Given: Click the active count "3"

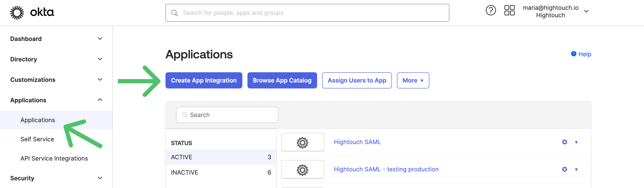Looking at the screenshot, I should (x=269, y=157).
